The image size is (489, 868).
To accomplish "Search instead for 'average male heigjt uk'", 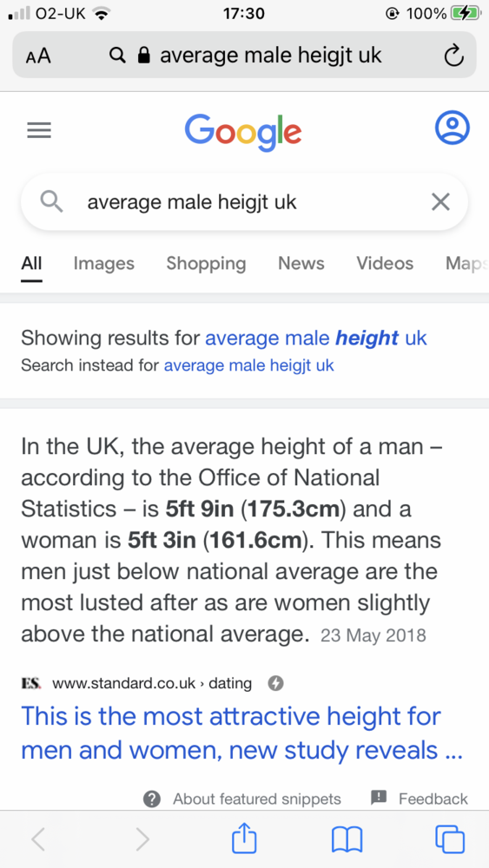I will pyautogui.click(x=248, y=366).
